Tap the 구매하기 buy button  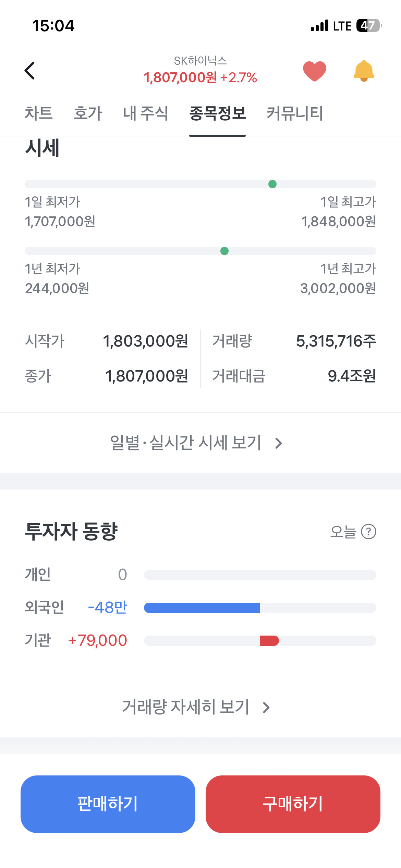pos(293,804)
